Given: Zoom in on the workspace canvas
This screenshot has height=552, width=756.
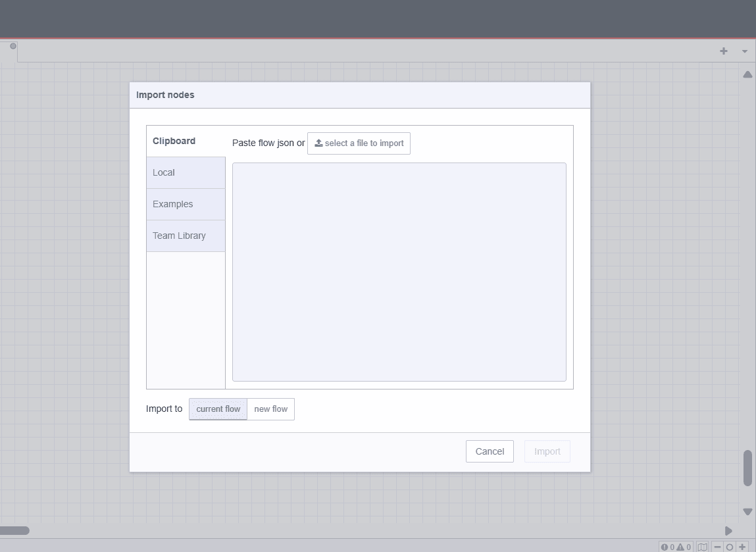Looking at the screenshot, I should click(x=743, y=547).
